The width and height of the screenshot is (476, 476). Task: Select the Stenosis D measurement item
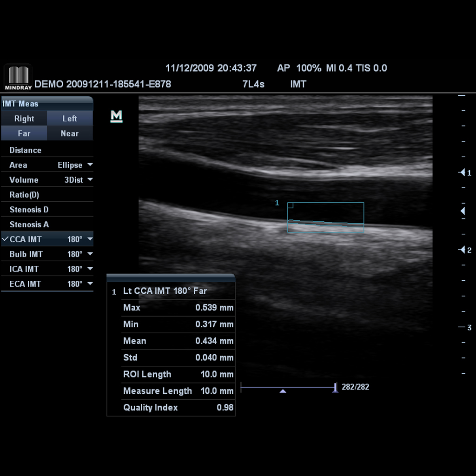tap(29, 210)
